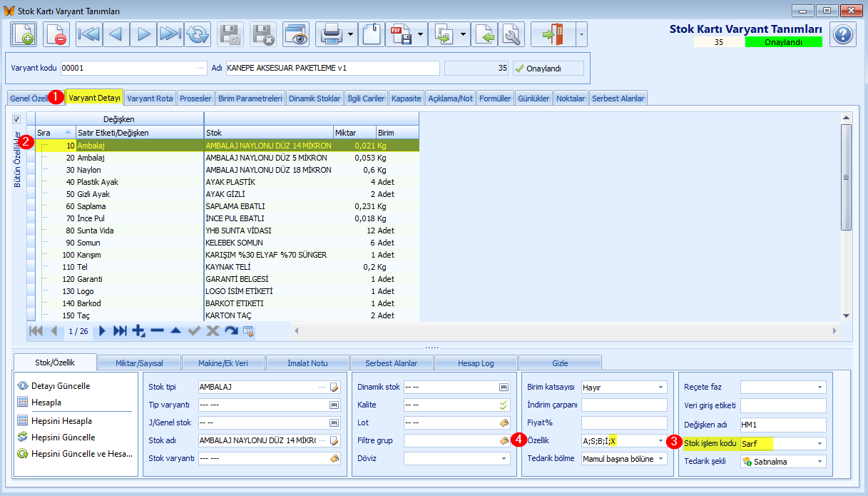Open the preview window eye icon

pos(295,34)
